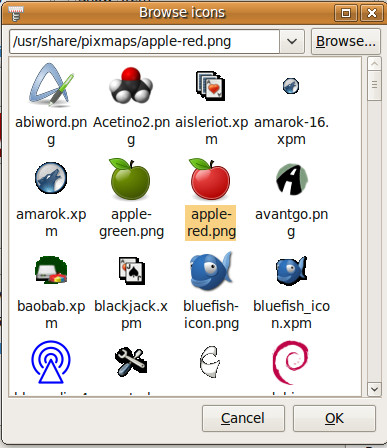Select the small amarok-16.xpm icon

click(291, 86)
